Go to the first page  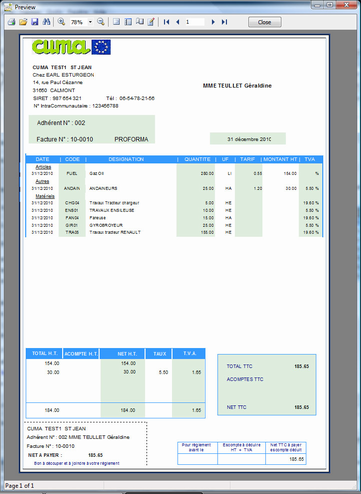pyautogui.click(x=167, y=22)
